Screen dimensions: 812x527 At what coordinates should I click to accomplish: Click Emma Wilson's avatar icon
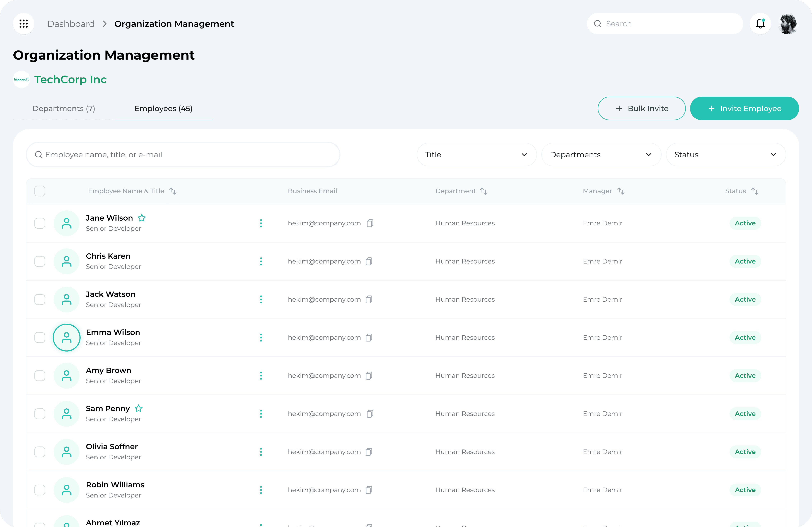tap(67, 338)
